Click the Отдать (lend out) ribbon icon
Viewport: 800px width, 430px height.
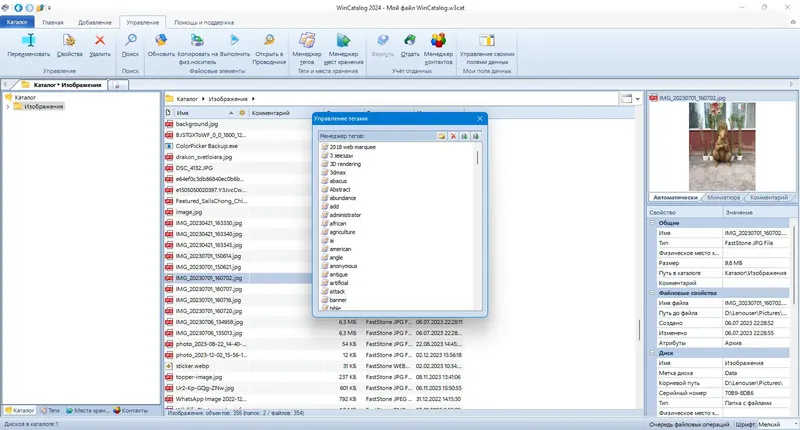coord(410,40)
